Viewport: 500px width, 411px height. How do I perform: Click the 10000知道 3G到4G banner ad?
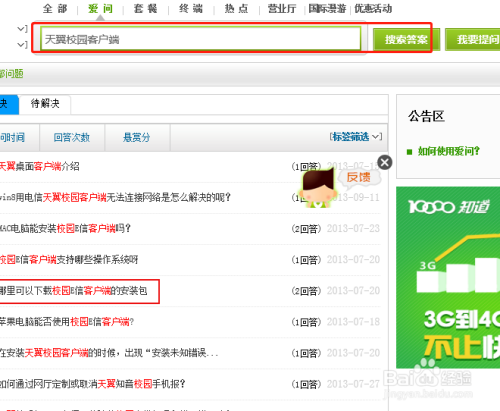coord(448,277)
